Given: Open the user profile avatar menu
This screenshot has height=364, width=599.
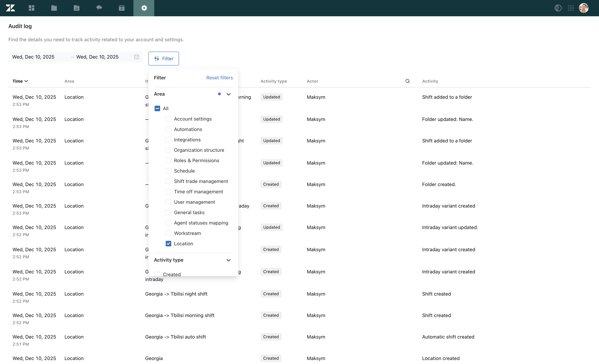Looking at the screenshot, I should coord(583,8).
